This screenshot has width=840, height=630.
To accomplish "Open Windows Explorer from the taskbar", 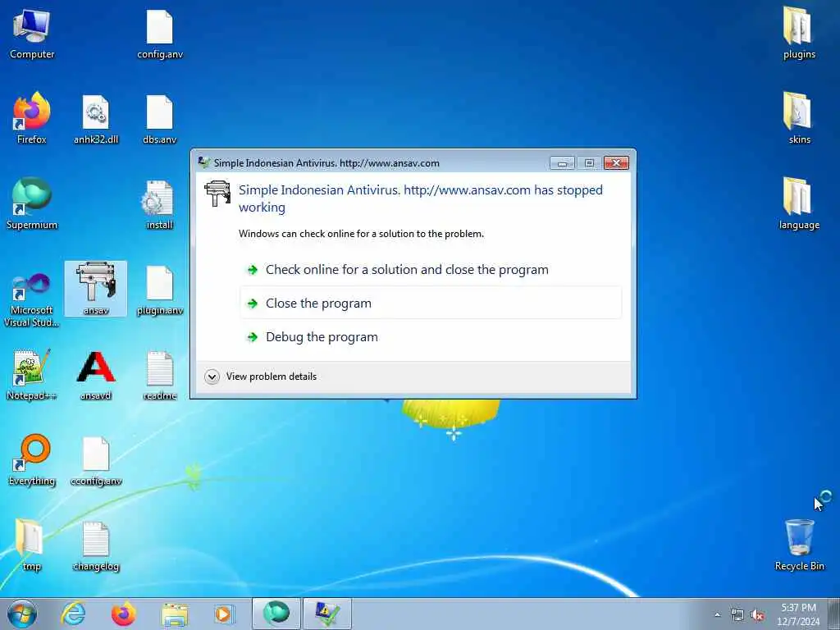I will pyautogui.click(x=174, y=614).
